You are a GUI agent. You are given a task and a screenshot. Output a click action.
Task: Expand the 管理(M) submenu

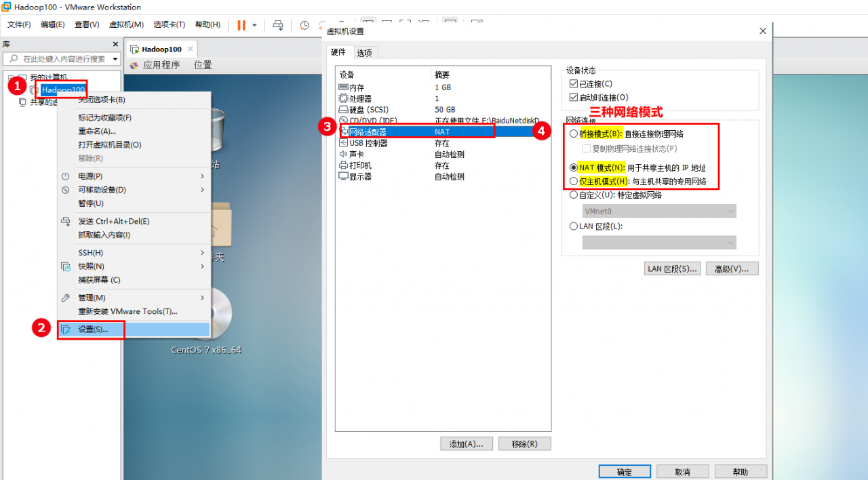point(202,298)
